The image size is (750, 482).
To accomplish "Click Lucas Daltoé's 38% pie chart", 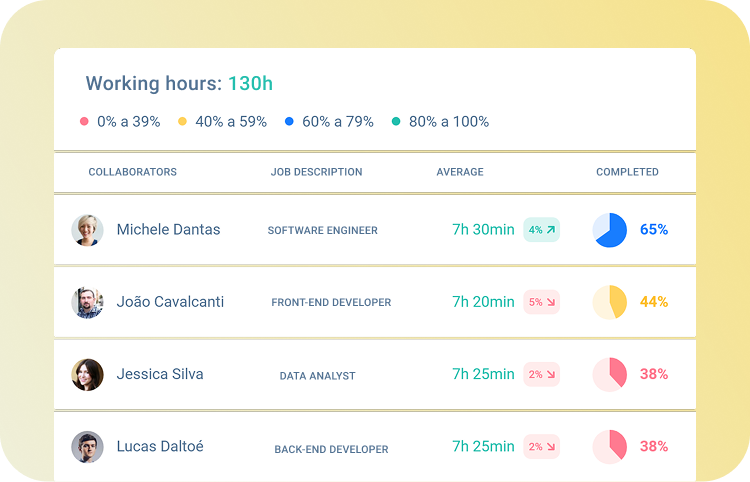I will 610,447.
